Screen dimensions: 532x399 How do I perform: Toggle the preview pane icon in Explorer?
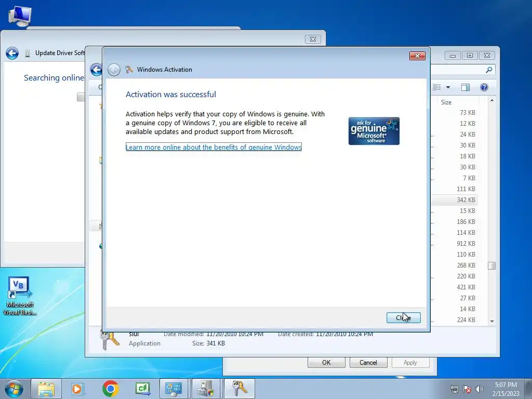465,87
